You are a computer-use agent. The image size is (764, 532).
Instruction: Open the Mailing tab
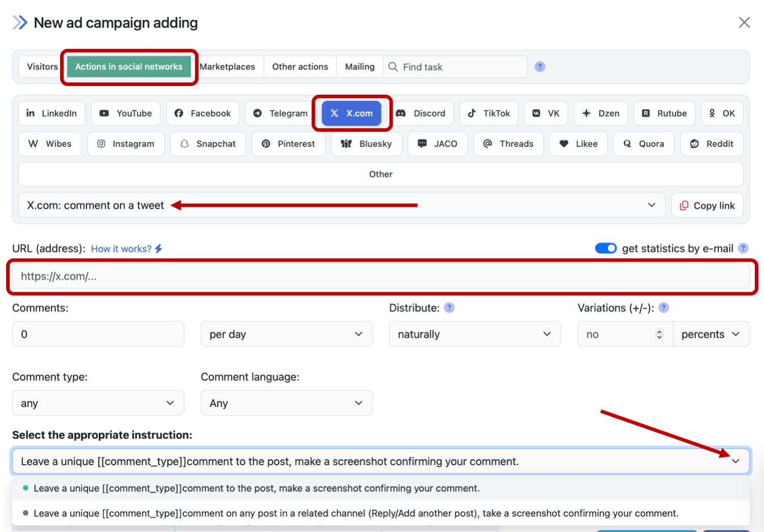pyautogui.click(x=360, y=67)
